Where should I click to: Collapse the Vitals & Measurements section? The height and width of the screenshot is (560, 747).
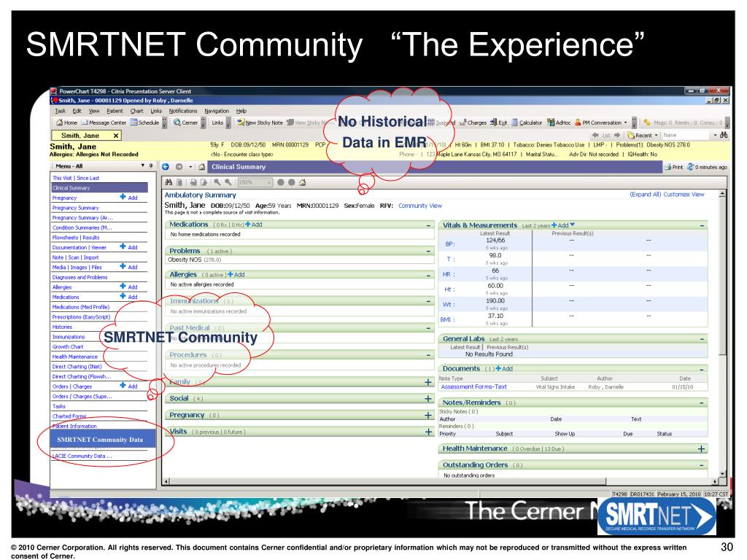[703, 225]
